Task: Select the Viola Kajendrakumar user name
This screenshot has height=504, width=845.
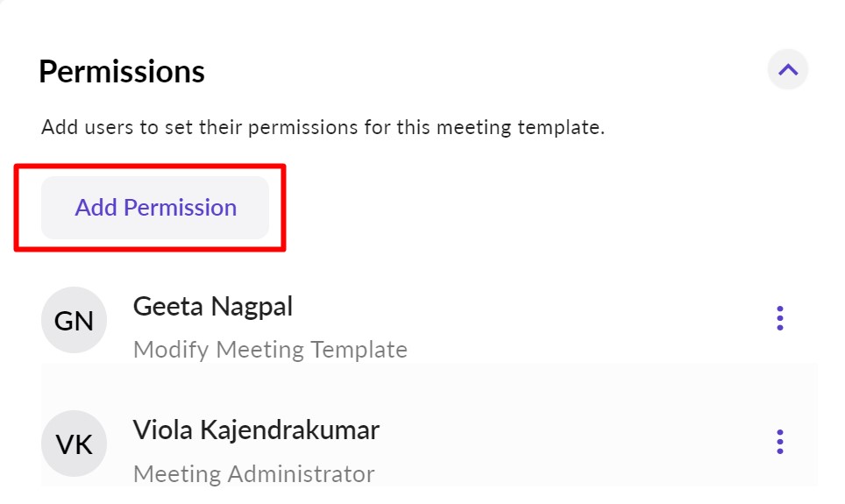Action: pyautogui.click(x=256, y=429)
